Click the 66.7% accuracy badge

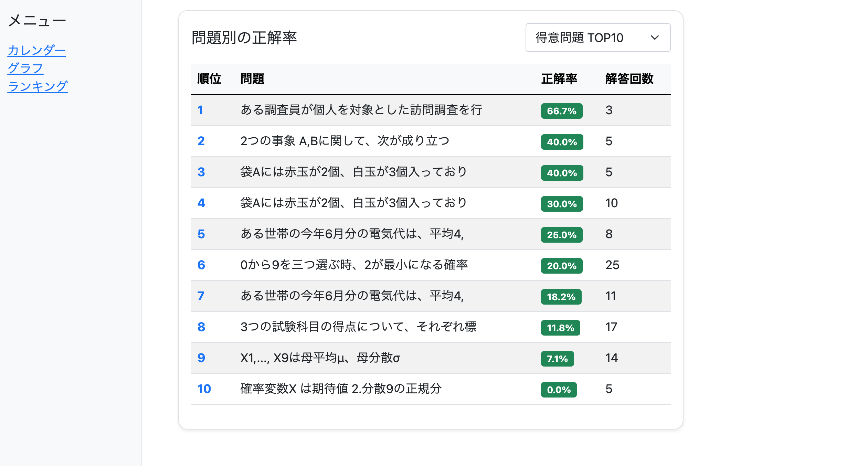(x=561, y=111)
